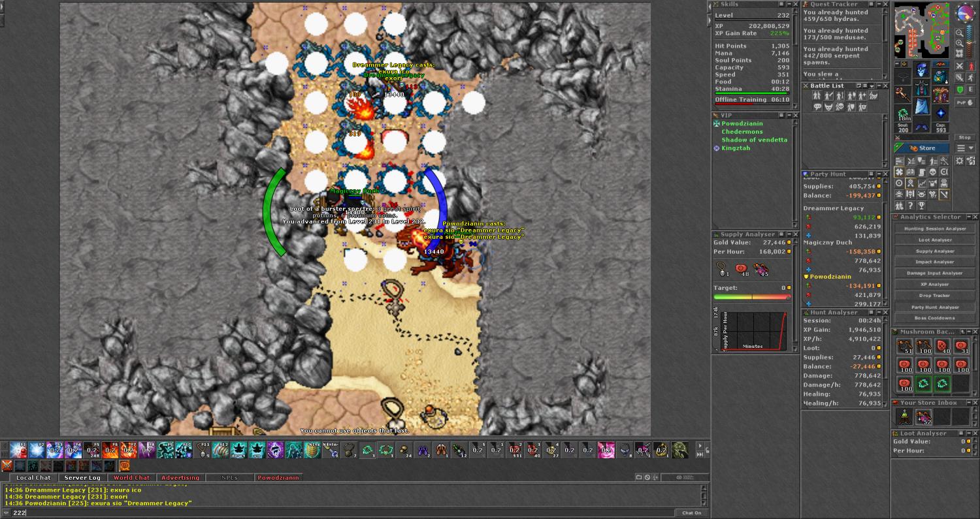Open the Store button
Image resolution: width=980 pixels, height=519 pixels.
(x=922, y=148)
